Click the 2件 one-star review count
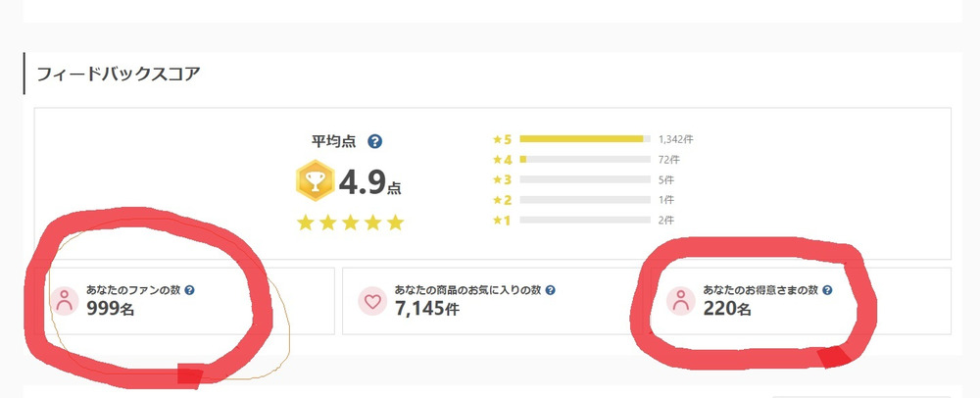 [667, 221]
